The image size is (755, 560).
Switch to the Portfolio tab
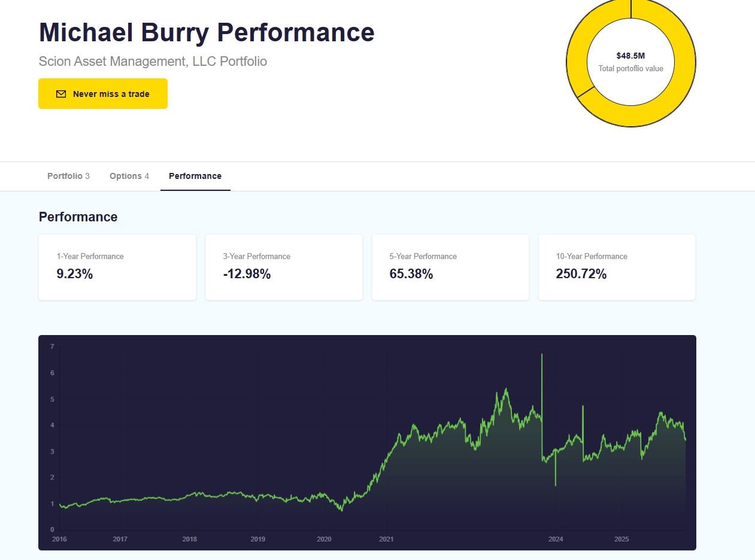pyautogui.click(x=68, y=176)
